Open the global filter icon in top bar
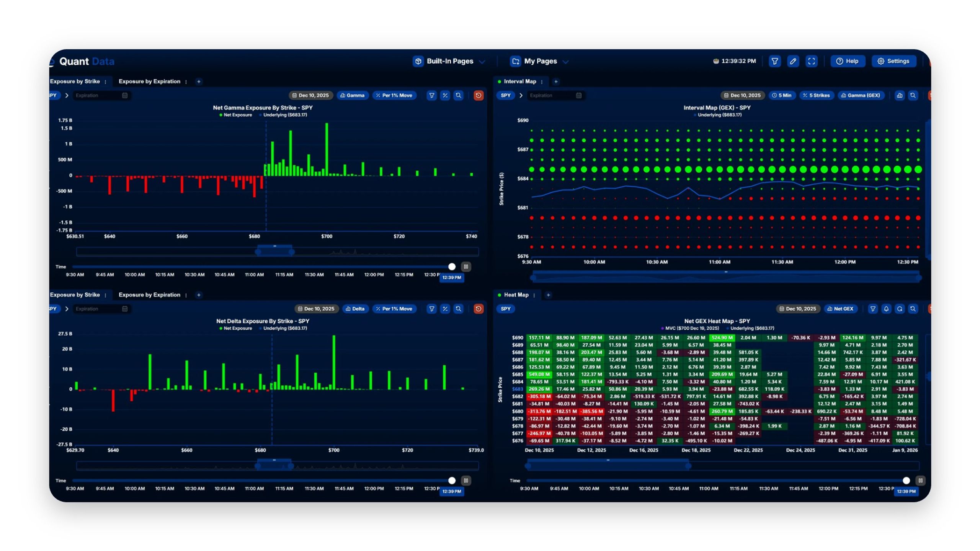The width and height of the screenshot is (980, 551). (x=774, y=61)
